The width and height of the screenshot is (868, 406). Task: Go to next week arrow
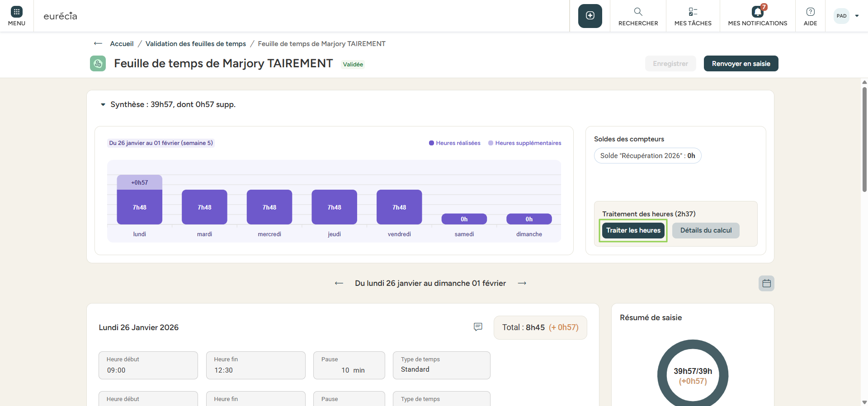[x=522, y=283]
